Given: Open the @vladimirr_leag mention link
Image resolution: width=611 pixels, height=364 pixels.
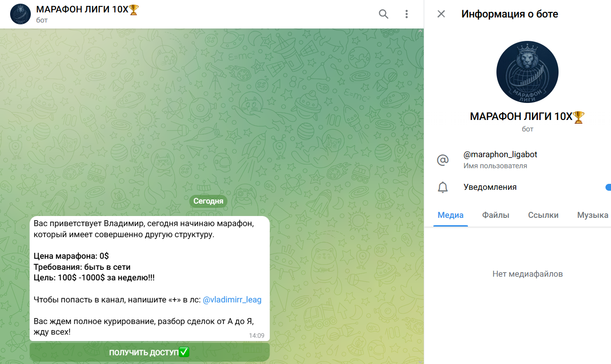Looking at the screenshot, I should click(x=232, y=300).
